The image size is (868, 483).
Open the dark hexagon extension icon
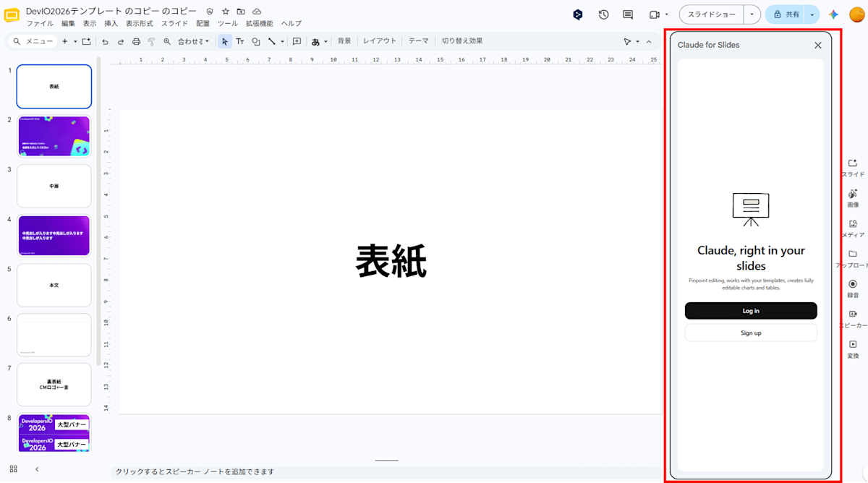578,14
